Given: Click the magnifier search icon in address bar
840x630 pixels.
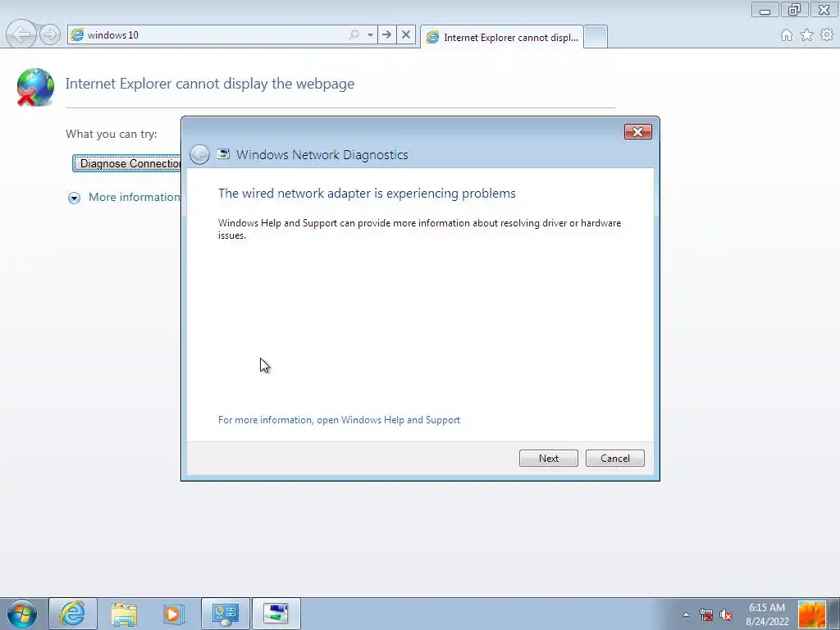Looking at the screenshot, I should point(354,34).
